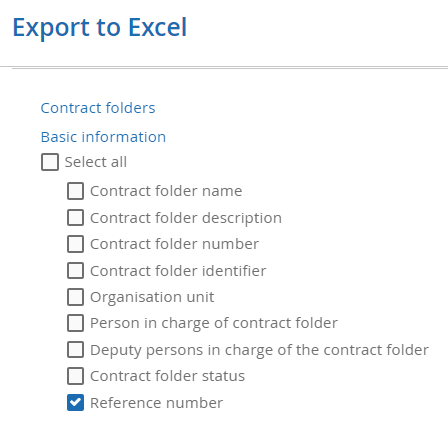The height and width of the screenshot is (422, 448).
Task: Click the 'Reference number' label text
Action: [156, 403]
